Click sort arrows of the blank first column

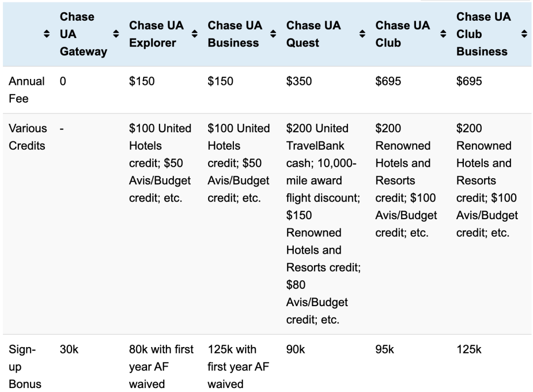point(46,34)
